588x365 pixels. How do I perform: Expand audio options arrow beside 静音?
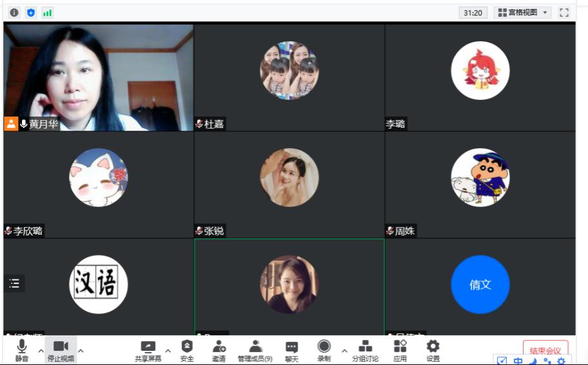pyautogui.click(x=41, y=351)
